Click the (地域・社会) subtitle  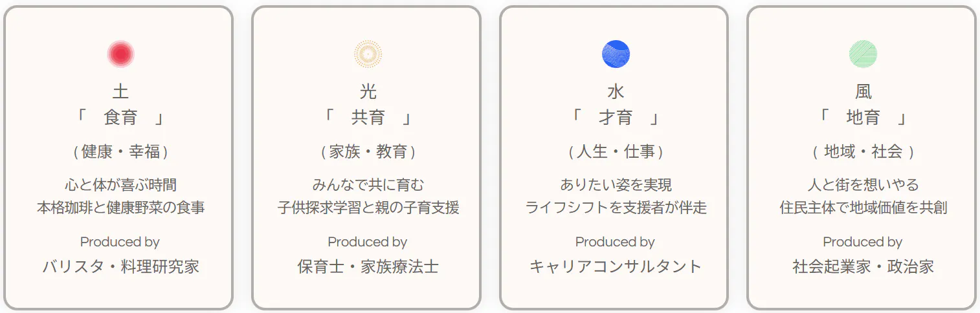pyautogui.click(x=863, y=152)
